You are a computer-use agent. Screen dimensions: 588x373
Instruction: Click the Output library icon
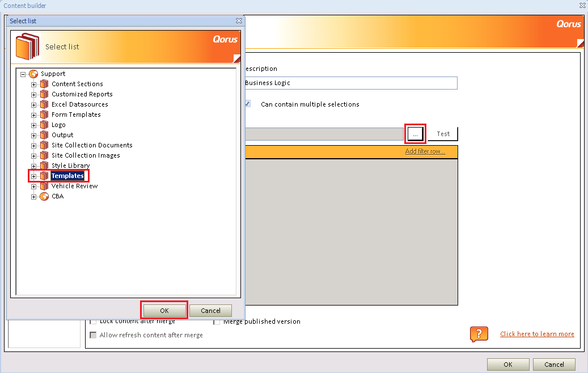point(44,135)
